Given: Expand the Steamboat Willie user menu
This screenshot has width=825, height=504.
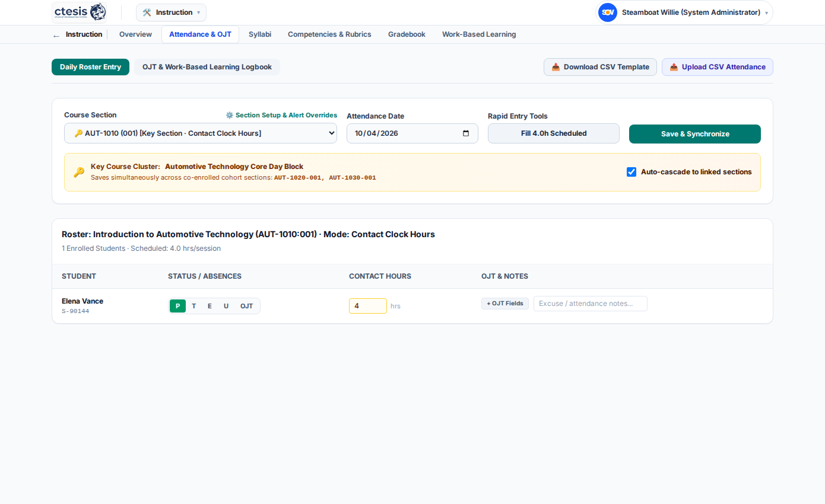Looking at the screenshot, I should tap(684, 12).
